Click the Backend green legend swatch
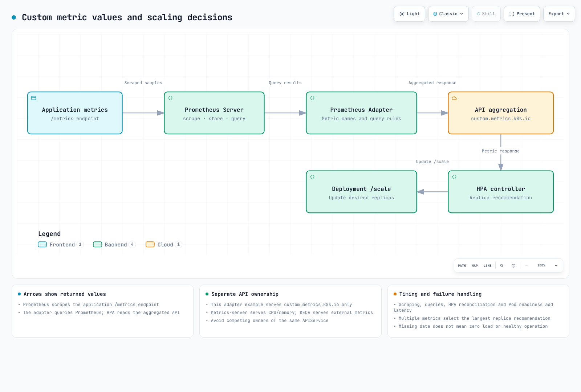The width and height of the screenshot is (581, 392). tap(98, 245)
